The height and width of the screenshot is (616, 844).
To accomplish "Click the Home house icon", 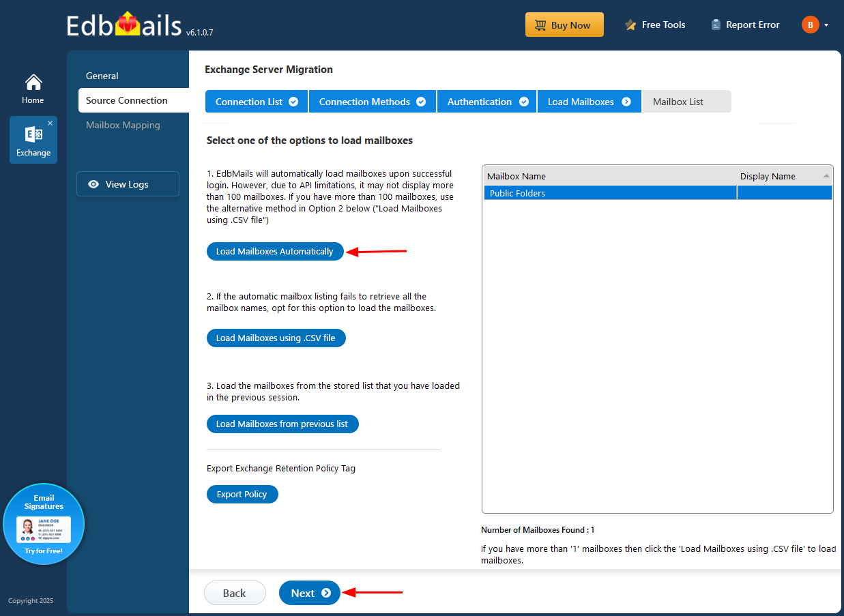I will coord(33,83).
